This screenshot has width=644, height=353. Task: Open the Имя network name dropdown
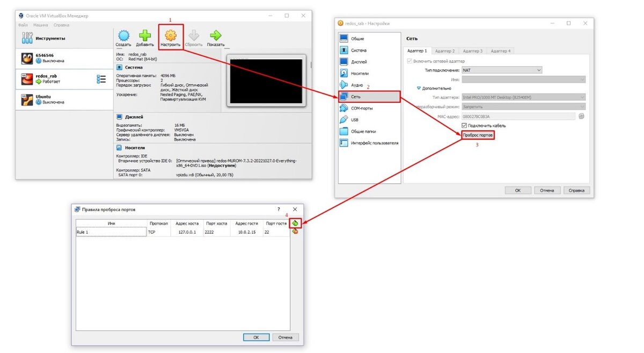point(523,80)
